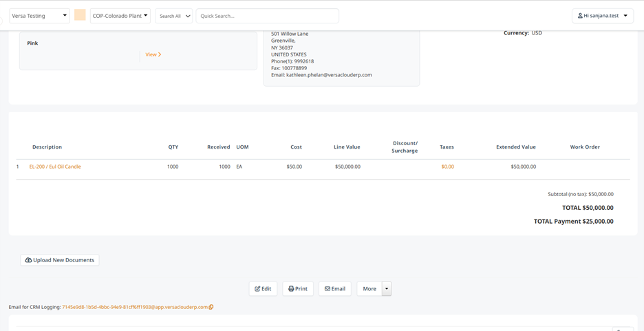Open the Versa Testing company dropdown
This screenshot has width=644, height=331.
point(39,16)
